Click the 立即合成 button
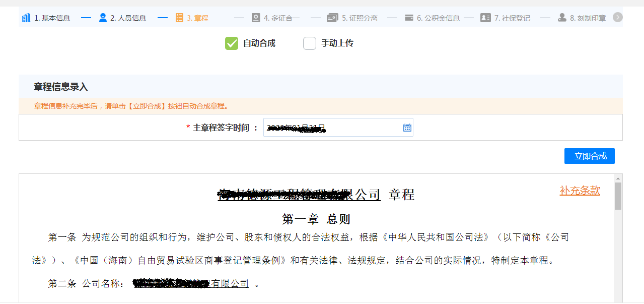This screenshot has height=304, width=644. coord(590,156)
